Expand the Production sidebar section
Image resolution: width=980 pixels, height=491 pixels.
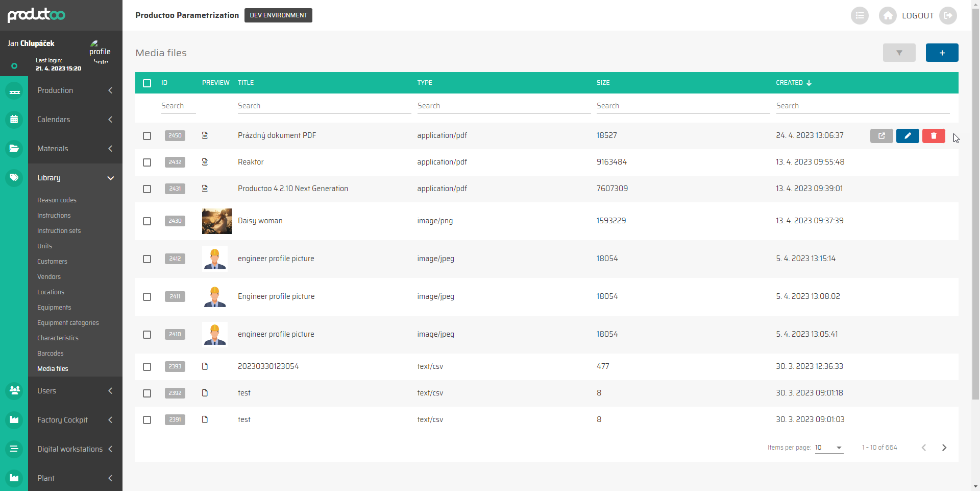tap(75, 90)
